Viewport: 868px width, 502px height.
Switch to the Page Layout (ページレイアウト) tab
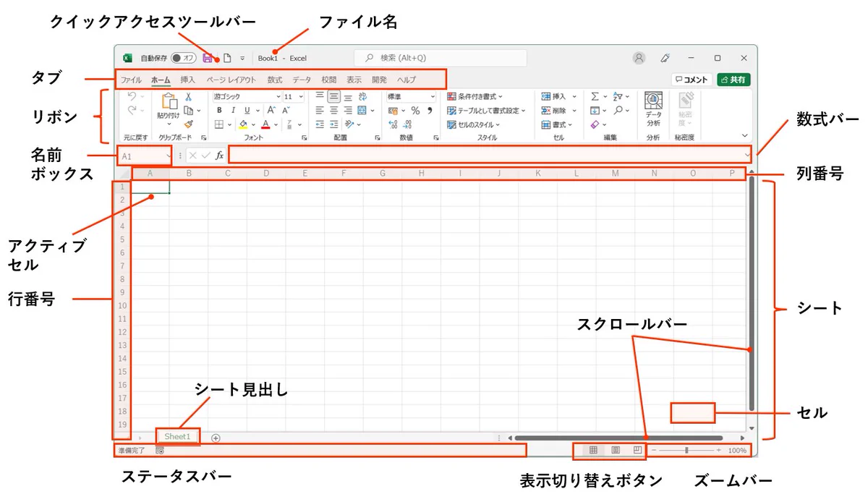[231, 80]
